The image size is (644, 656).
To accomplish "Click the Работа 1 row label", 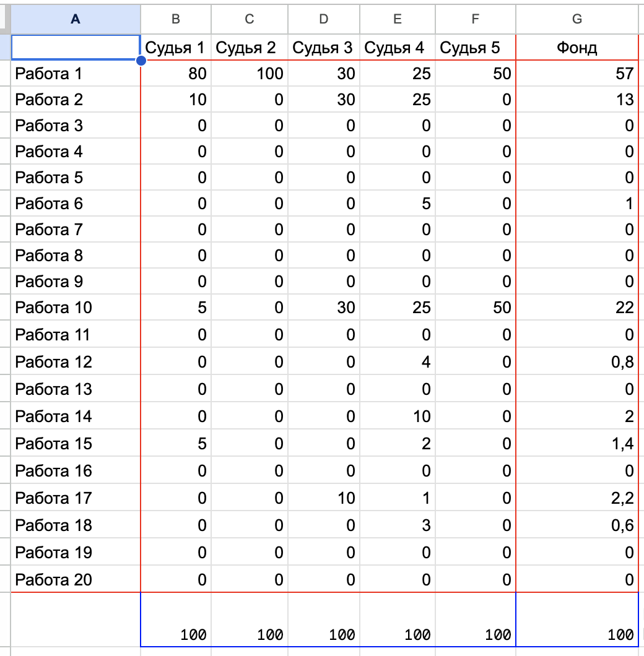I will coord(76,74).
